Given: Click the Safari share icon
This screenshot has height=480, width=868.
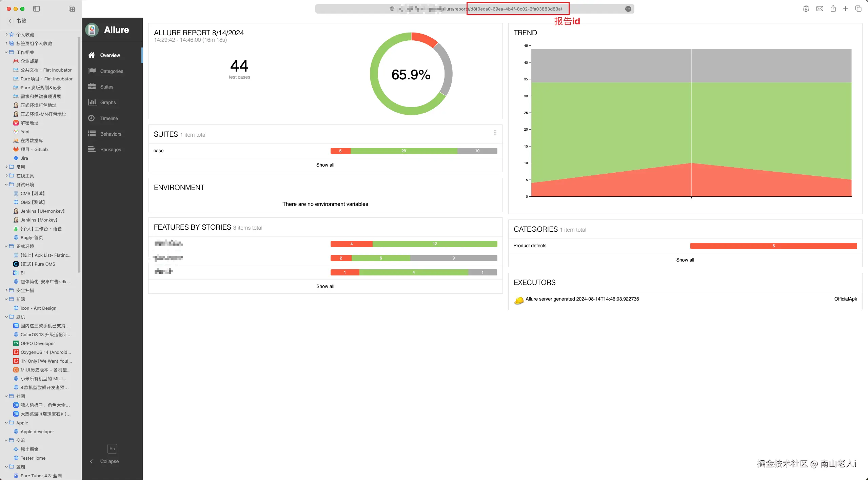Looking at the screenshot, I should [x=833, y=9].
